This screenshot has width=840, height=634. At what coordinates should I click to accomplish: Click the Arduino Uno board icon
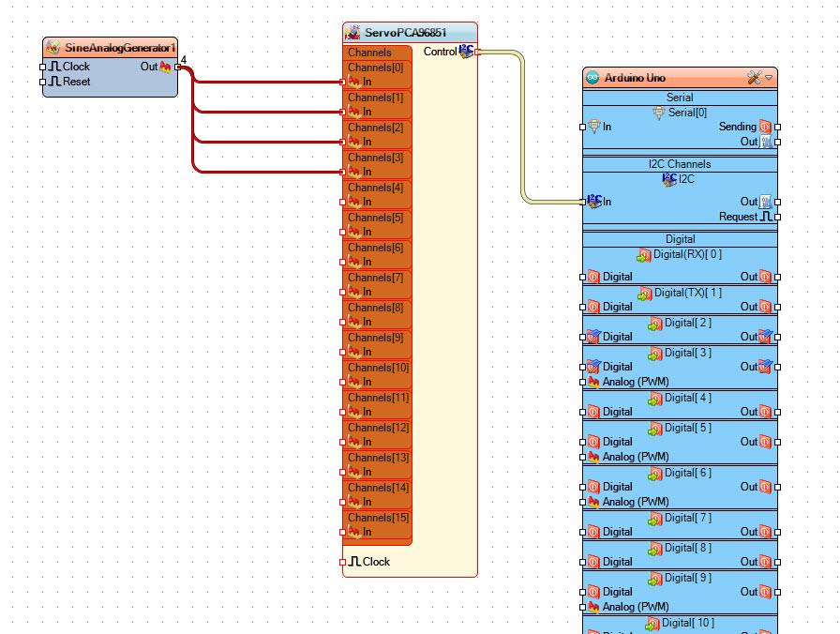click(x=592, y=78)
